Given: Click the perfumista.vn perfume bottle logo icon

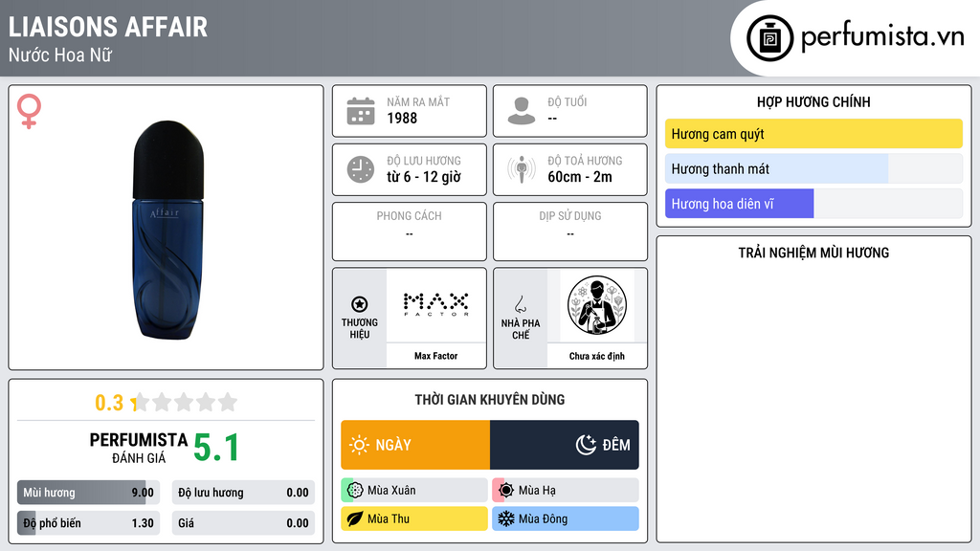Looking at the screenshot, I should tap(769, 38).
